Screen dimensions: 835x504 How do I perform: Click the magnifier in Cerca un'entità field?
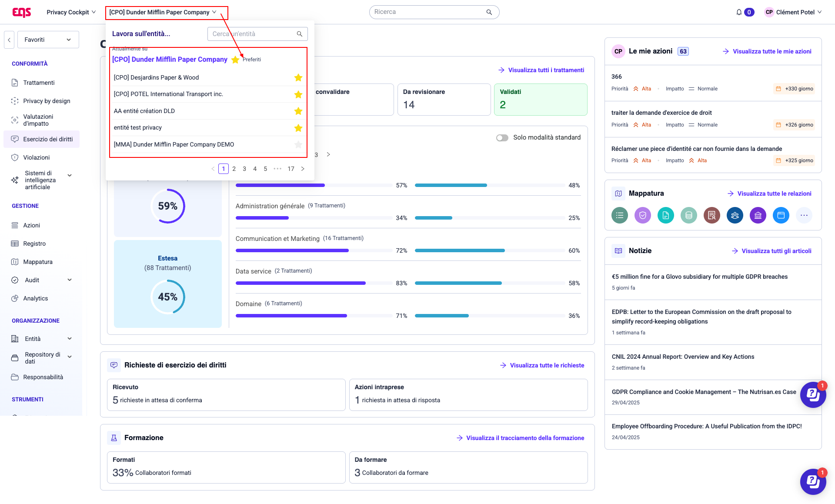300,34
